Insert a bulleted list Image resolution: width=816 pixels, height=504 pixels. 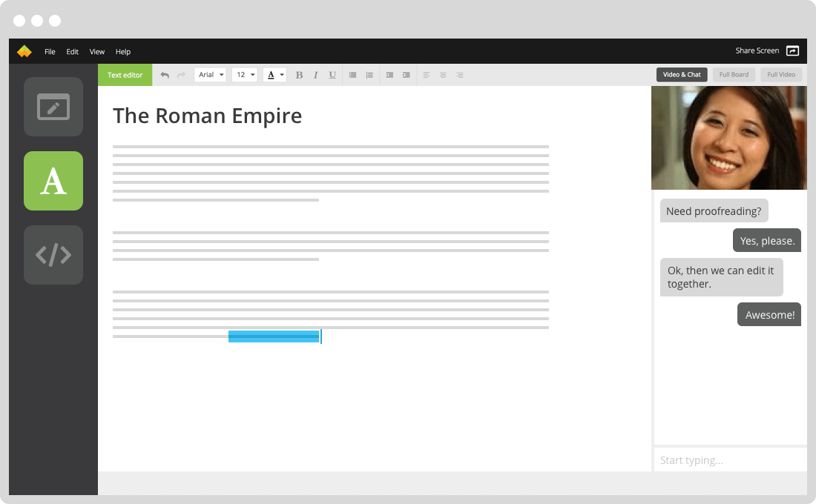[x=352, y=75]
